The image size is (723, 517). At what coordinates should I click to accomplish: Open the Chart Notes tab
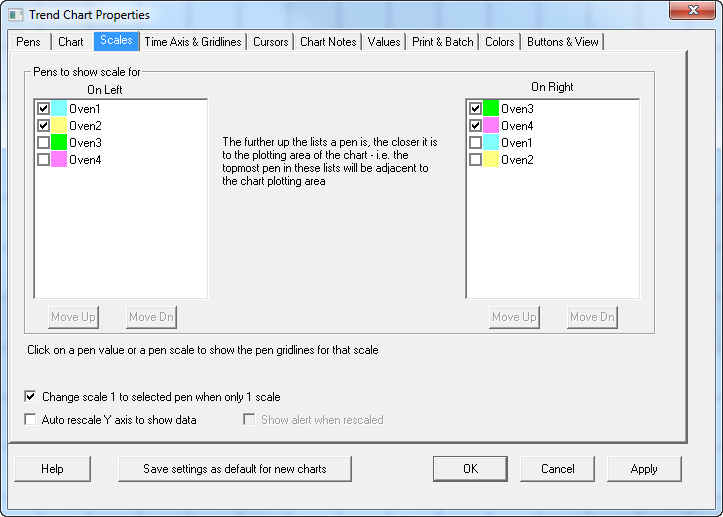[328, 42]
